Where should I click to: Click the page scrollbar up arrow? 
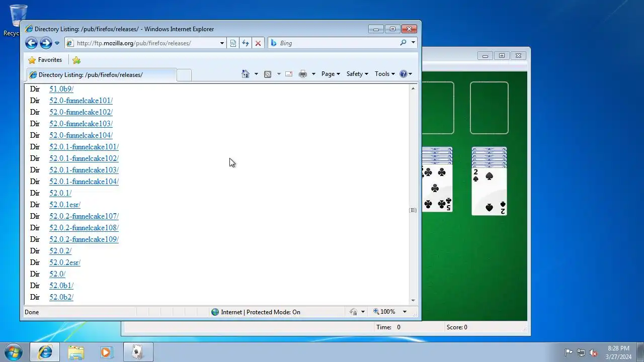coord(413,88)
